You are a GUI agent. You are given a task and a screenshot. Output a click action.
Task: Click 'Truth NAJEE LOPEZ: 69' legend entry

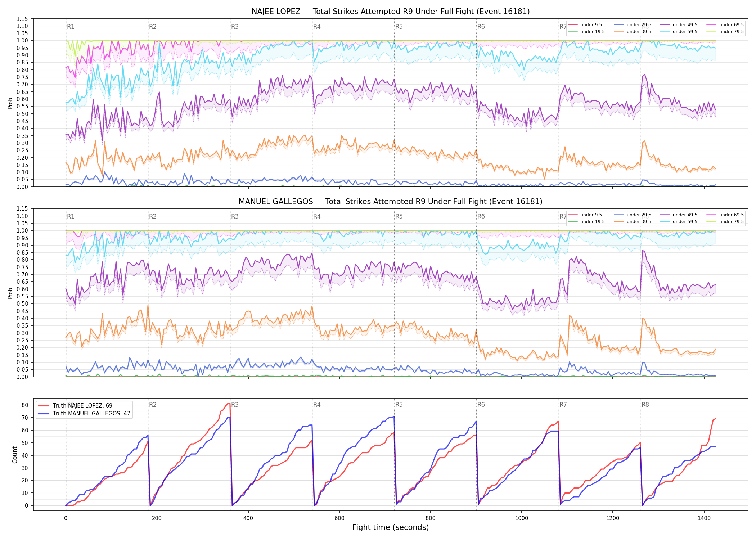[x=82, y=406]
